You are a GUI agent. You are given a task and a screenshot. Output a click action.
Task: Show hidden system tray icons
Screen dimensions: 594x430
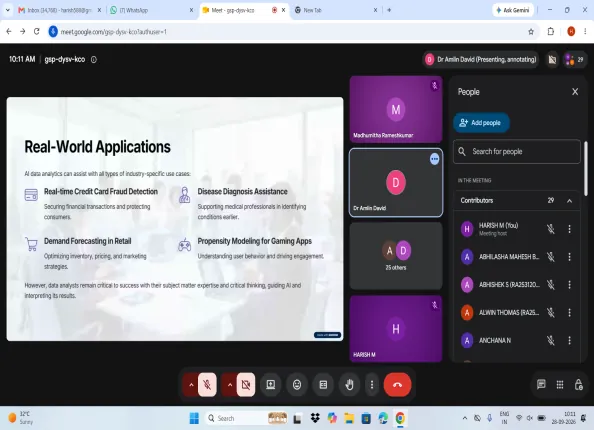pyautogui.click(x=465, y=418)
